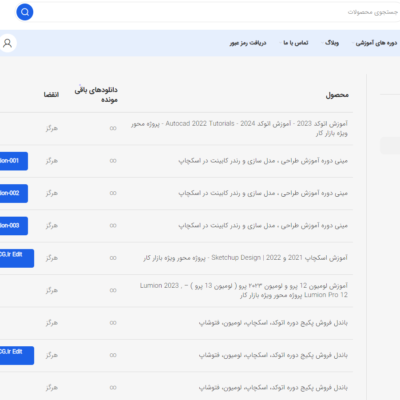Click the blue magnifier search button

pyautogui.click(x=25, y=12)
